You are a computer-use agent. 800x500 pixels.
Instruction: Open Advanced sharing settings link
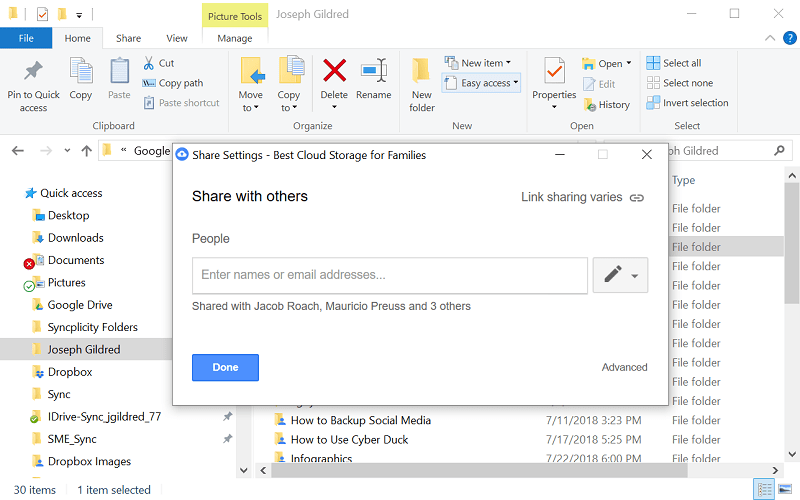[x=624, y=367]
